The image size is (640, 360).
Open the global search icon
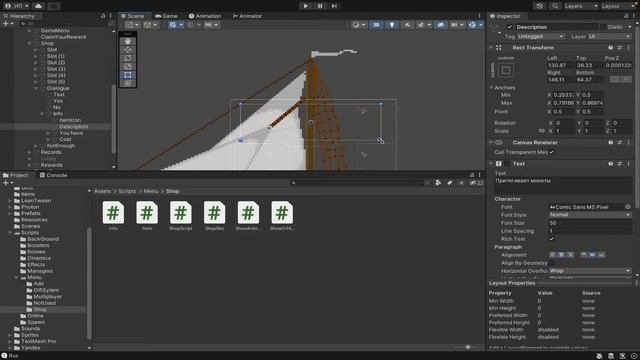click(555, 6)
